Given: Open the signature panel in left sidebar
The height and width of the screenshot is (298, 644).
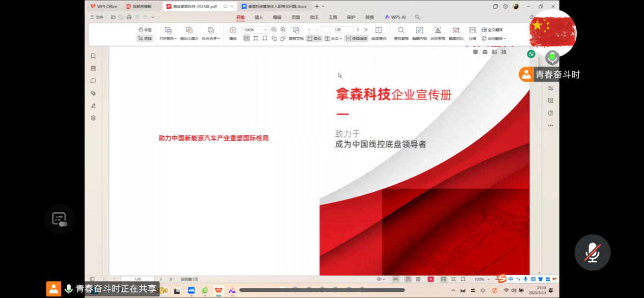Looking at the screenshot, I should (x=93, y=106).
